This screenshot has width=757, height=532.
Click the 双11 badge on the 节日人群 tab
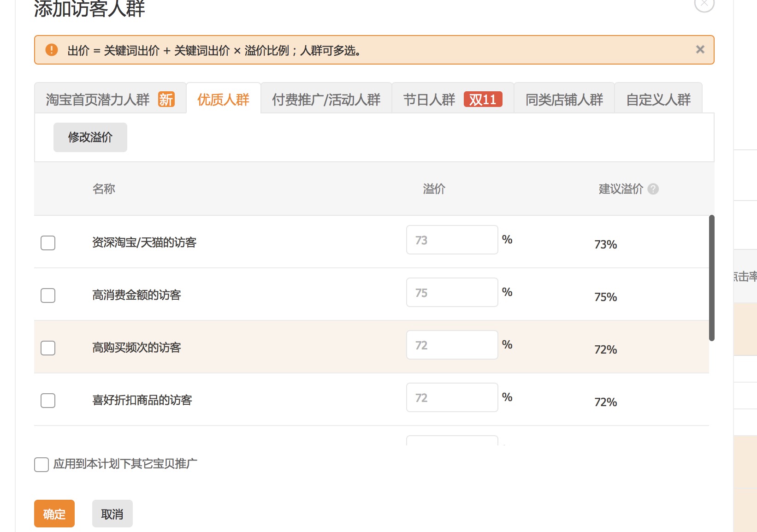point(482,99)
